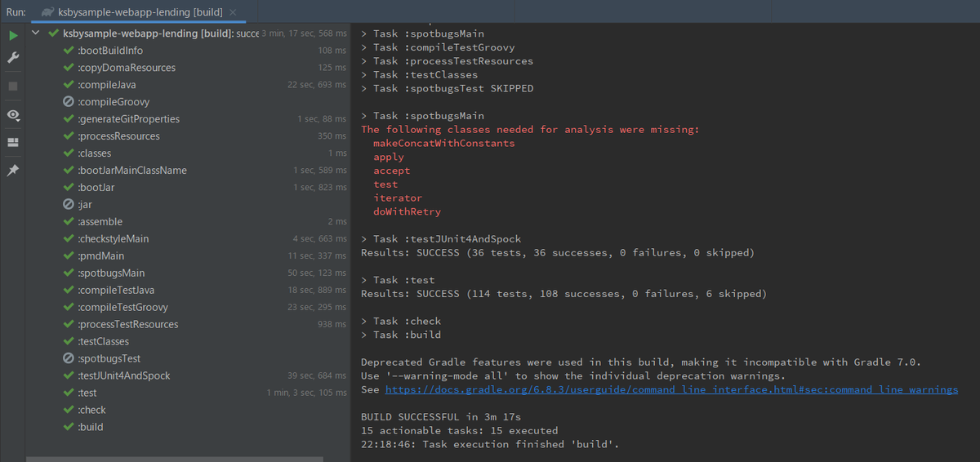The image size is (980, 462).
Task: Select the :bootJar task row
Action: (189, 188)
